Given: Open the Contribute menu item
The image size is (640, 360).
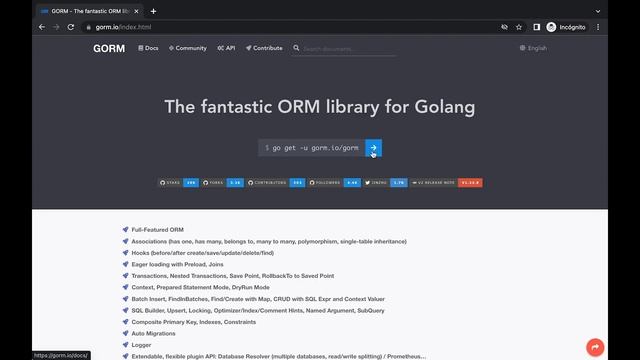Looking at the screenshot, I should point(264,48).
